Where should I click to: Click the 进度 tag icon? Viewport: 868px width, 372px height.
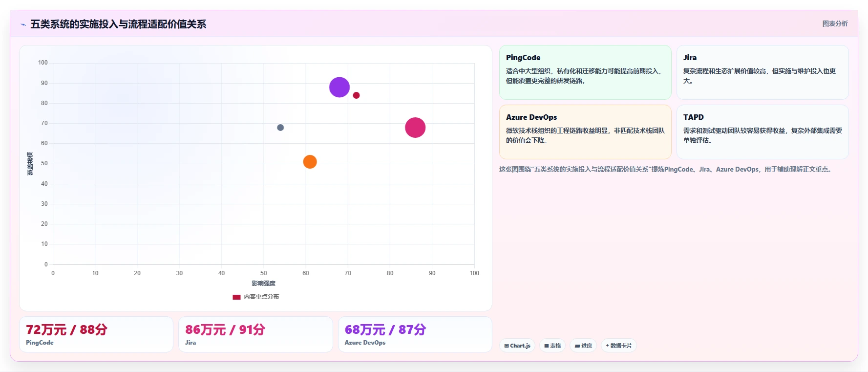pos(577,346)
